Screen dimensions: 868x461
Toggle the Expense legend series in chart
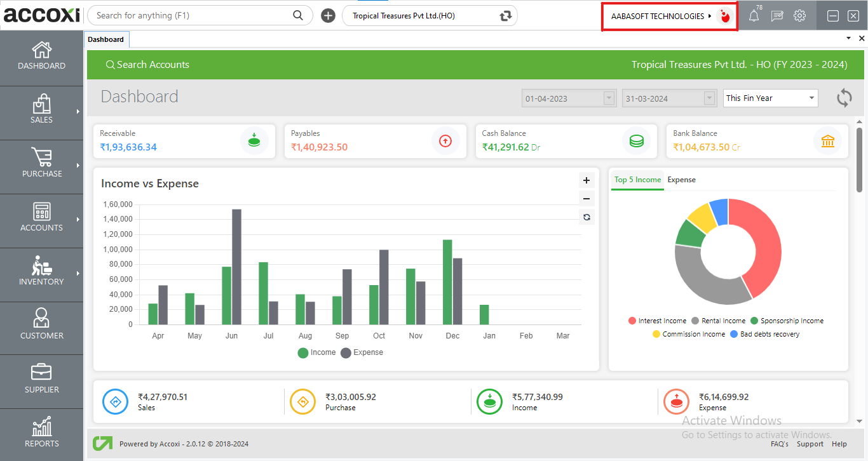[362, 352]
